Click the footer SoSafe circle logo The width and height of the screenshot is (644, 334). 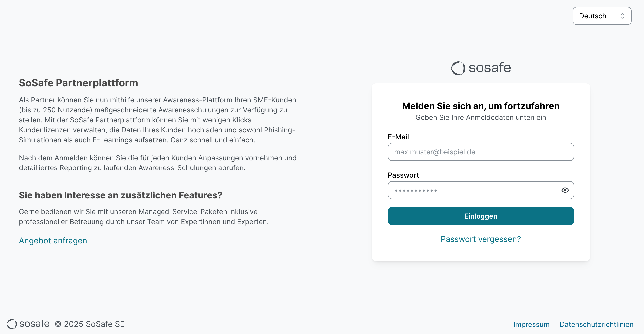(12, 324)
